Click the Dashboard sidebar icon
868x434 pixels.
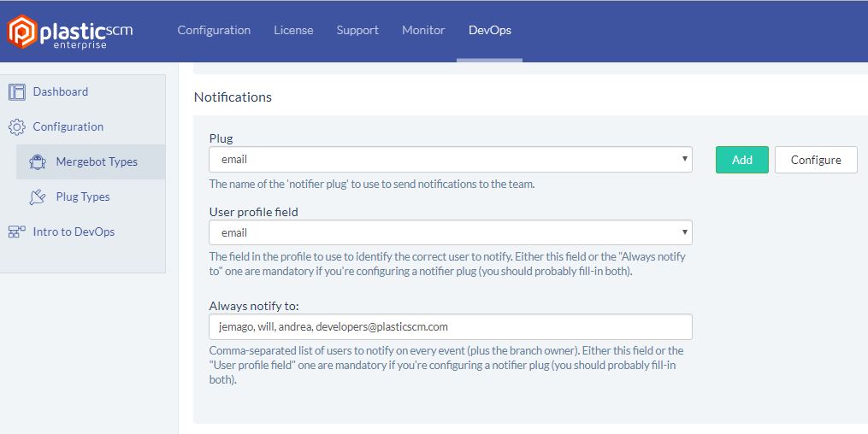coord(17,91)
